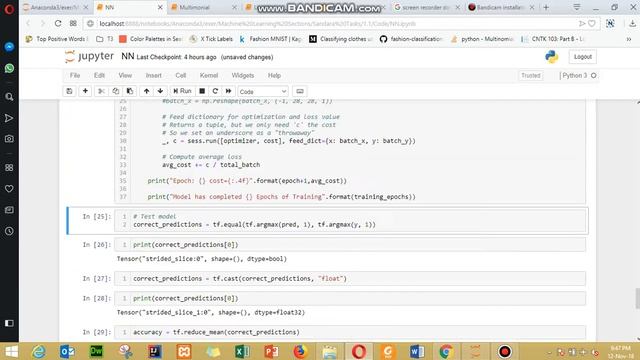Insert cell below with plus icon

click(x=85, y=91)
